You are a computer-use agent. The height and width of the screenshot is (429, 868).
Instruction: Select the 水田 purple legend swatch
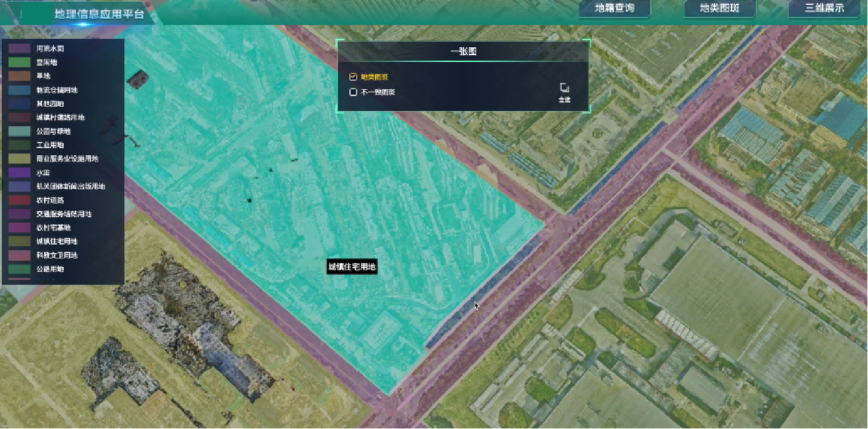pos(19,173)
